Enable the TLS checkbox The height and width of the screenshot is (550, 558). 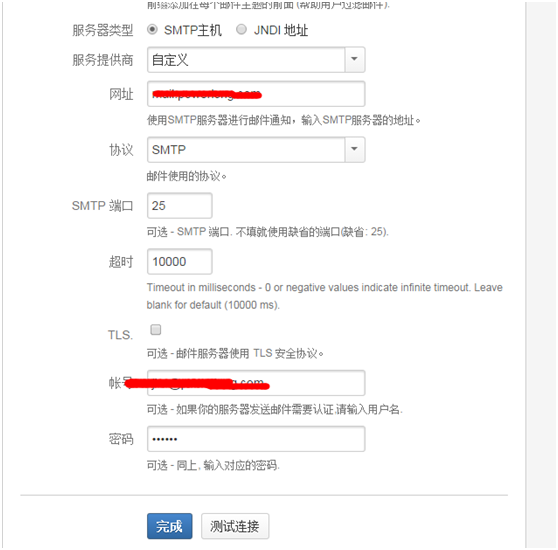point(156,330)
